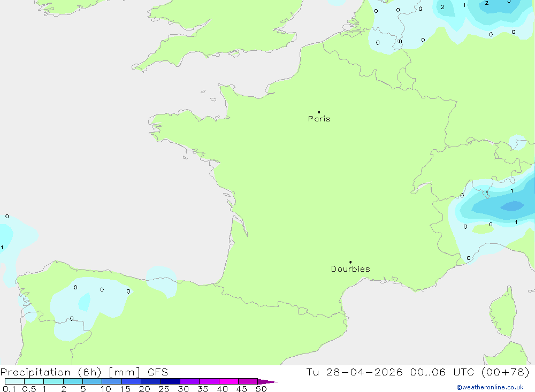Pick the 35–40 mm legend color swatch
The width and height of the screenshot is (535, 392).
209,381
